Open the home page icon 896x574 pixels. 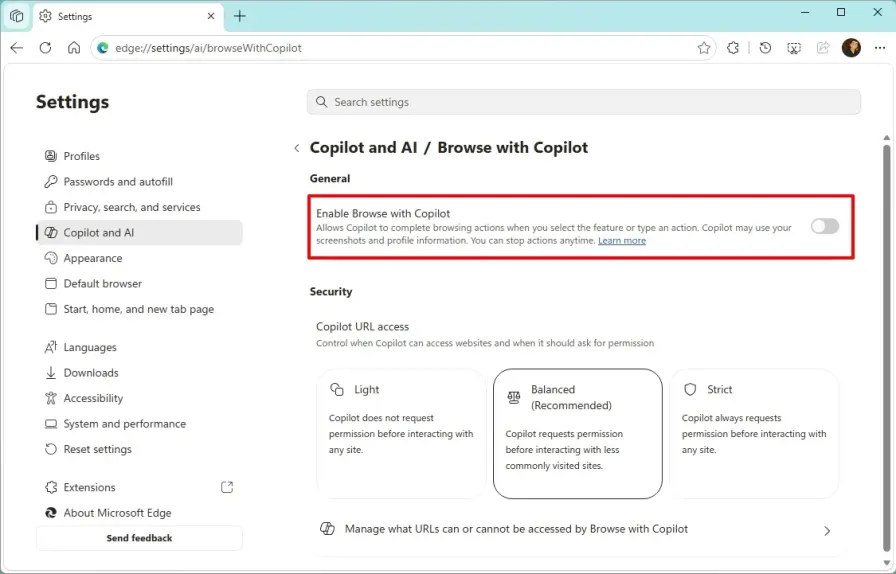74,48
